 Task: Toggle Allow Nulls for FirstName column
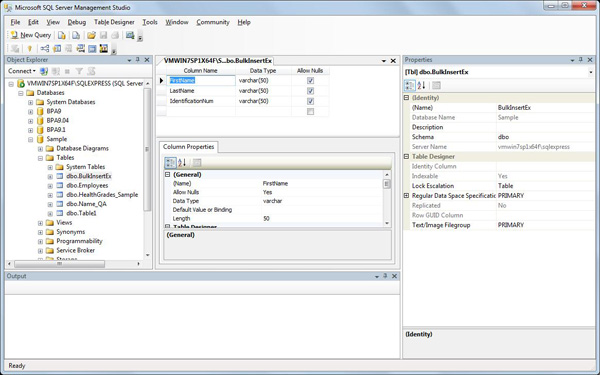[x=310, y=81]
